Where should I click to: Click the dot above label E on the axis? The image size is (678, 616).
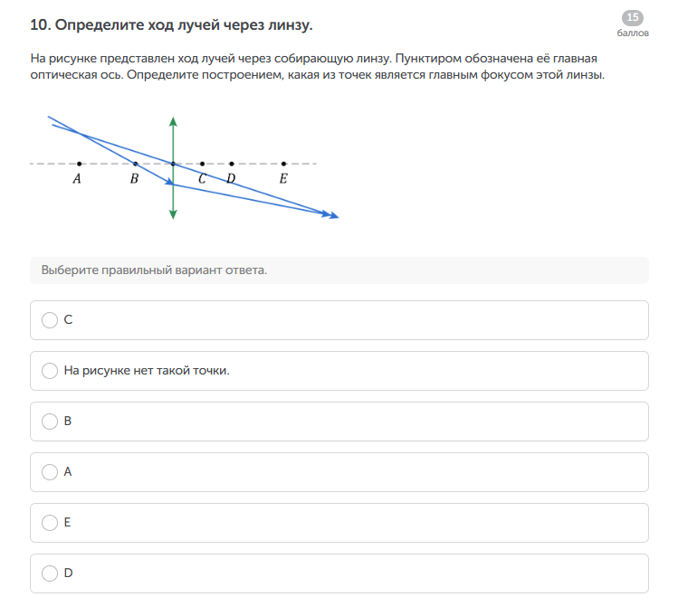click(x=284, y=164)
